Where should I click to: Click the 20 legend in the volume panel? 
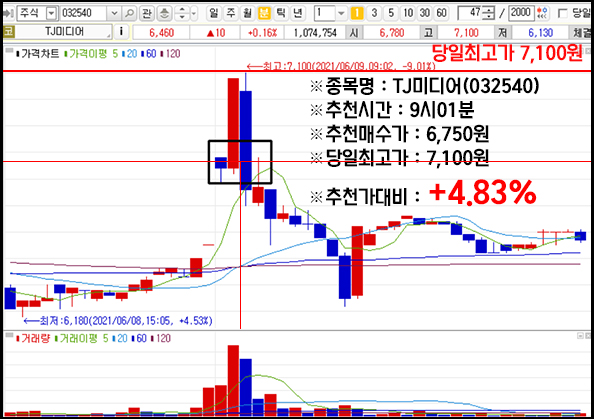coord(120,338)
